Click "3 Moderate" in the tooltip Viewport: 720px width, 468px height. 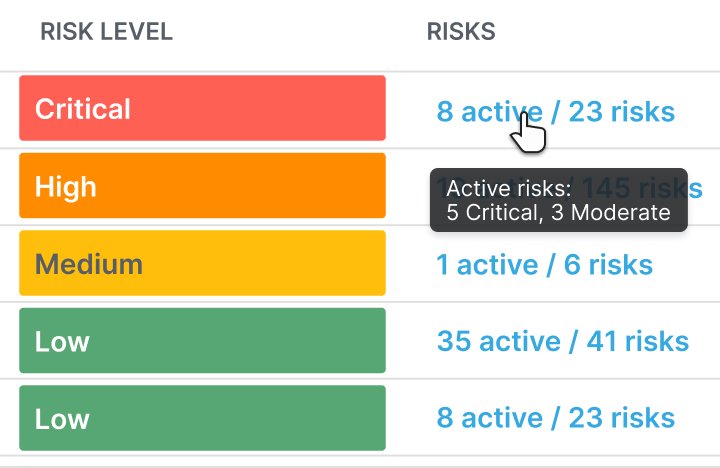[610, 212]
